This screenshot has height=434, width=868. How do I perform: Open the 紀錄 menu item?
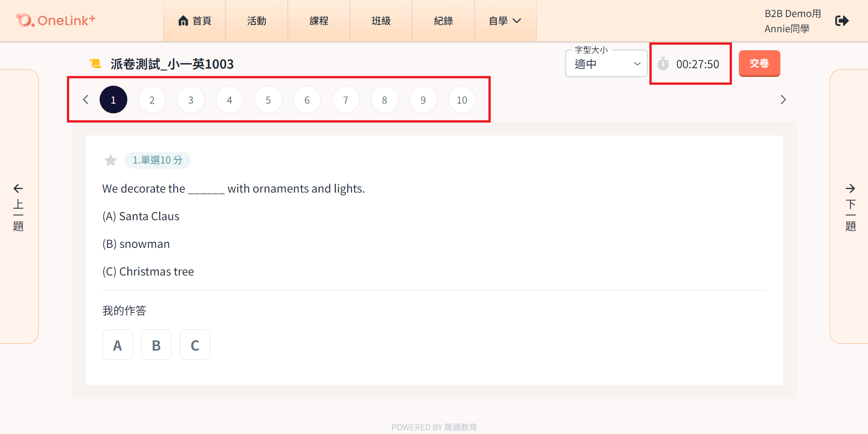444,21
